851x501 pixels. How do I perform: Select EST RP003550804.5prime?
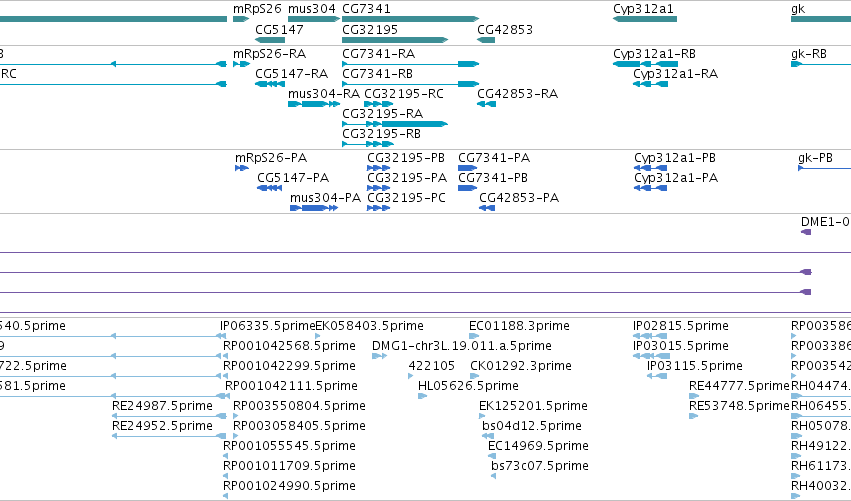tap(299, 406)
